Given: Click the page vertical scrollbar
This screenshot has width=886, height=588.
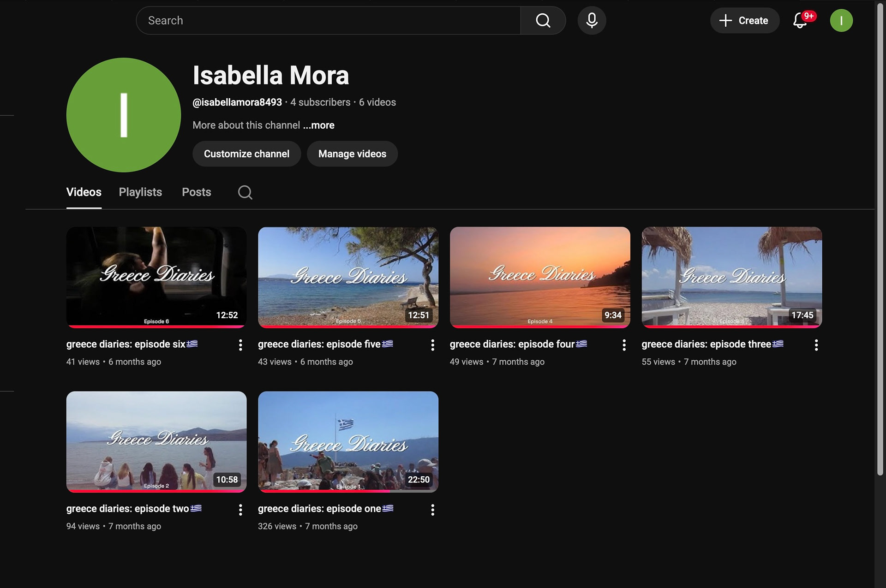Looking at the screenshot, I should click(880, 240).
